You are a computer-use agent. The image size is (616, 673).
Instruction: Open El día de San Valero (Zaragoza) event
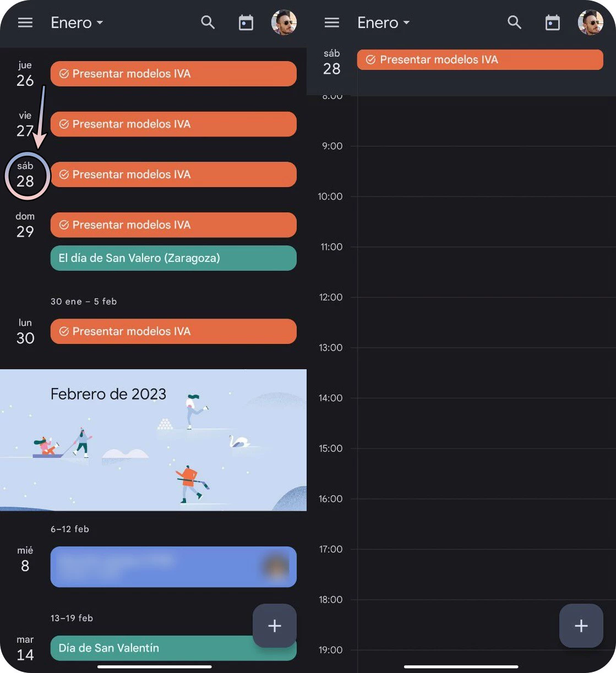pyautogui.click(x=173, y=258)
